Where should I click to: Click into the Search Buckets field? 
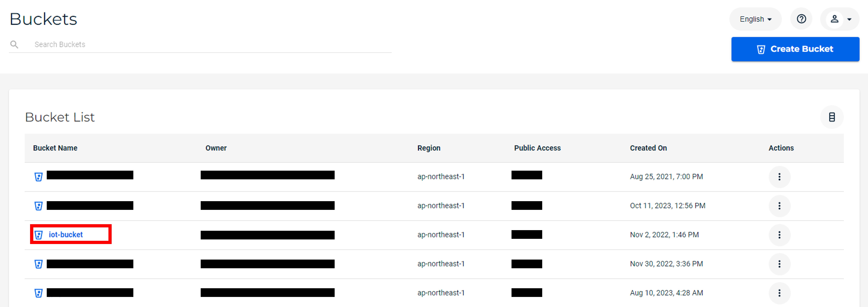click(x=202, y=44)
